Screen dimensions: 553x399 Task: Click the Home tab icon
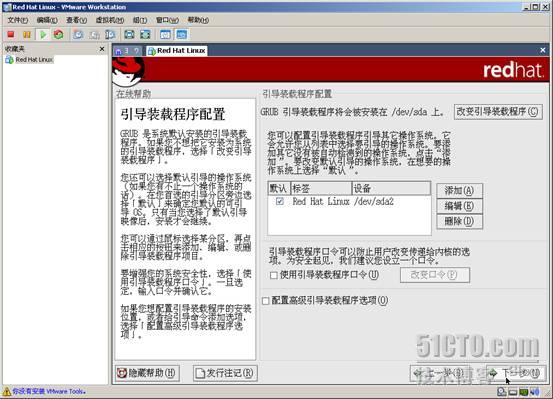click(118, 51)
